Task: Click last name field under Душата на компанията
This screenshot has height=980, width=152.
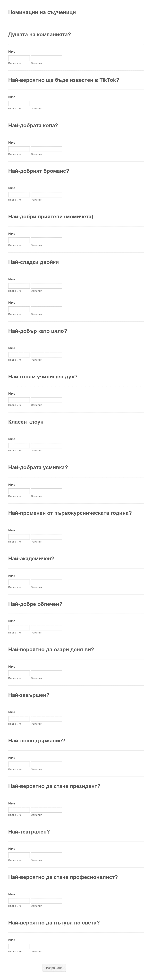Action: (46, 58)
